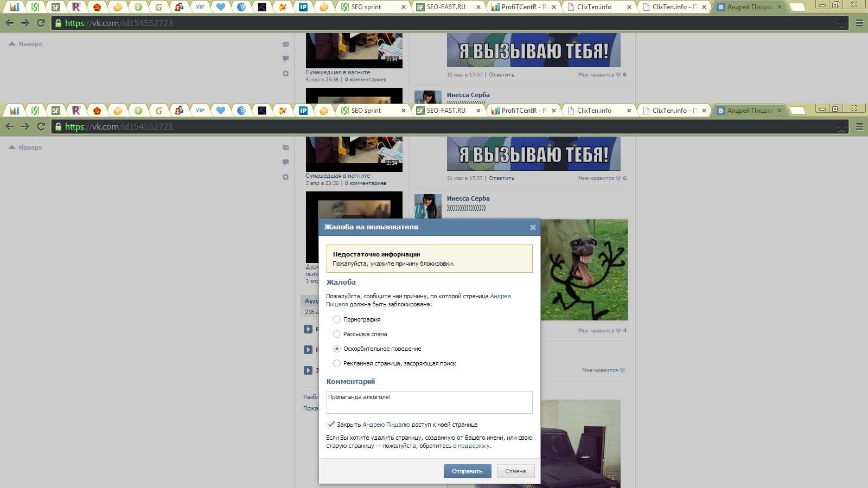Switch to 'SEO sprint' tab in lower browser
868x488 pixels.
pyautogui.click(x=373, y=111)
